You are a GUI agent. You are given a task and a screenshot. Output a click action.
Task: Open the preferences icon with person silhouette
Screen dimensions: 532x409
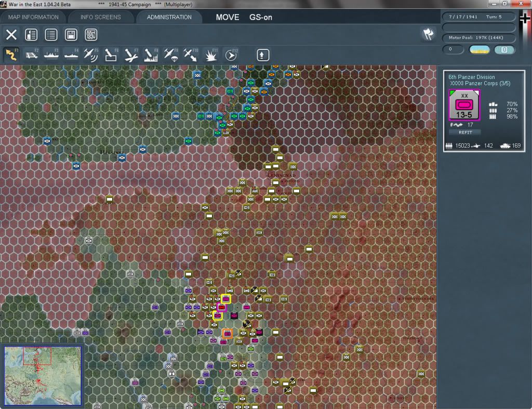[x=31, y=35]
